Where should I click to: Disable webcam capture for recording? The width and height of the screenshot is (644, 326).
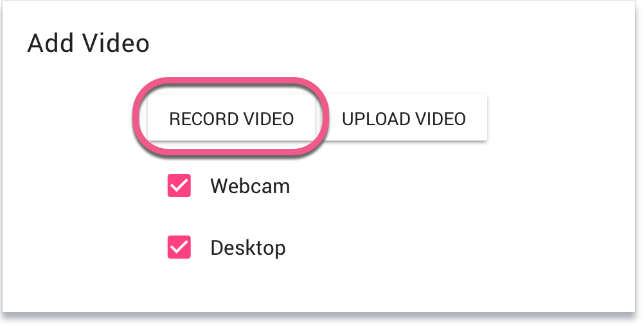coord(179,185)
